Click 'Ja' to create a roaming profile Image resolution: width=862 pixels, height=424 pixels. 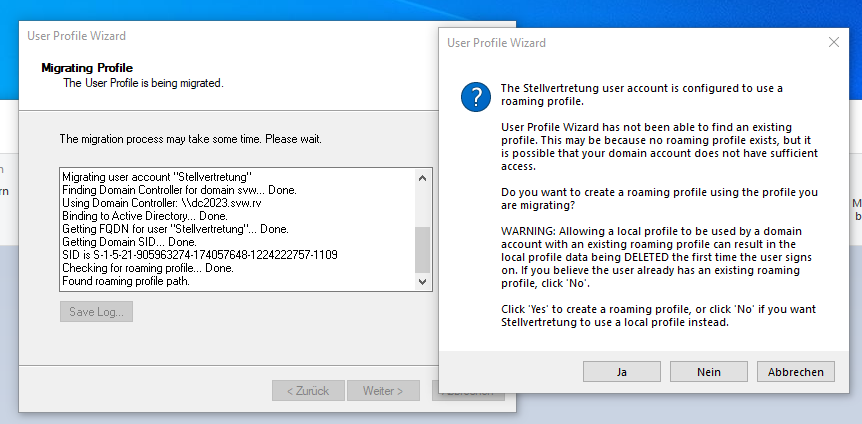pos(621,371)
